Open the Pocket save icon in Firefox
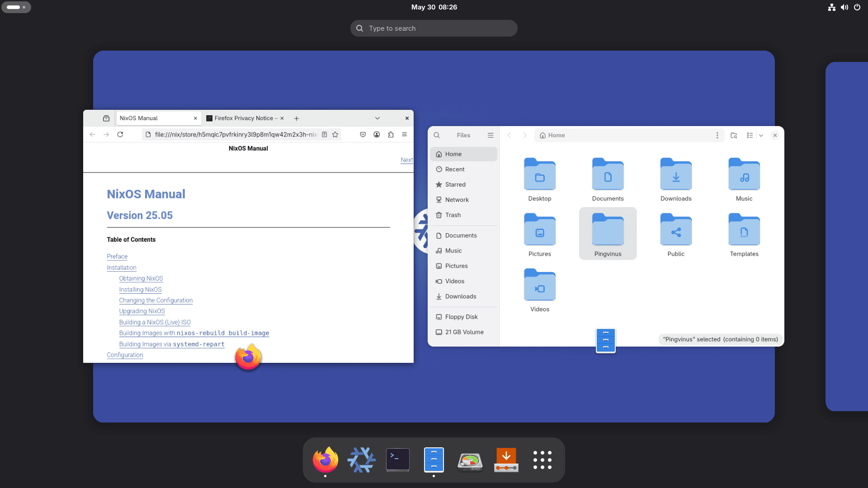This screenshot has height=488, width=868. click(363, 134)
